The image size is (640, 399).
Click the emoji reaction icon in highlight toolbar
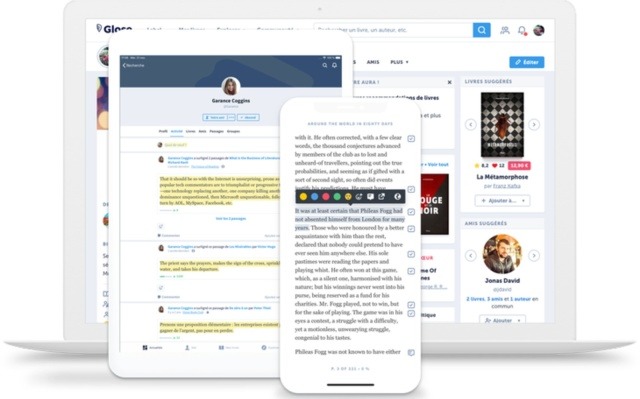point(348,197)
